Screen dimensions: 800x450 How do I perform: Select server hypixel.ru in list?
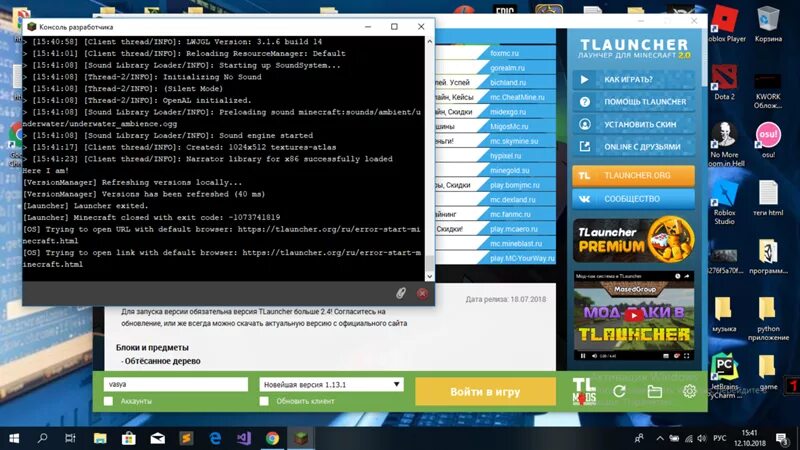[505, 156]
